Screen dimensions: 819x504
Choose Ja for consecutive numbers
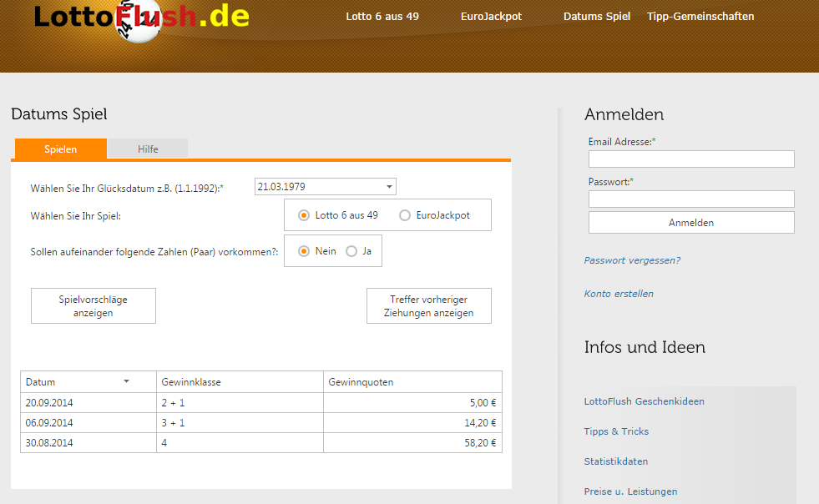click(351, 251)
